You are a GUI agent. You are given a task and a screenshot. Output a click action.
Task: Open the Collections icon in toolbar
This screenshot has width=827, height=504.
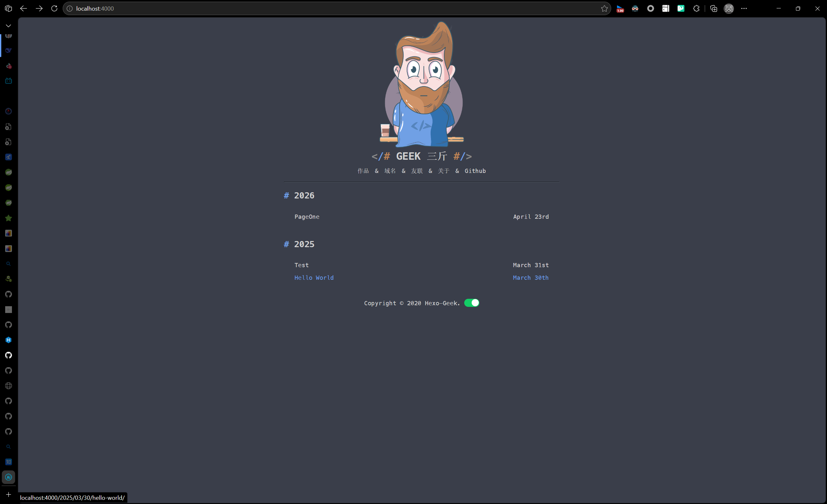pos(714,8)
